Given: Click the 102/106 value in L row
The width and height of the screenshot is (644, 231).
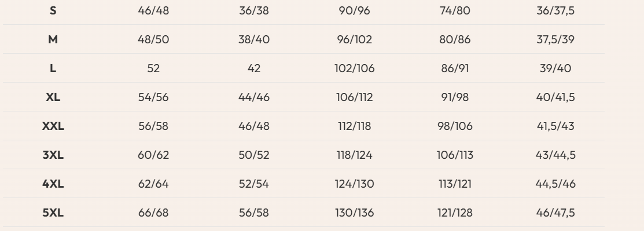Looking at the screenshot, I should point(354,69).
